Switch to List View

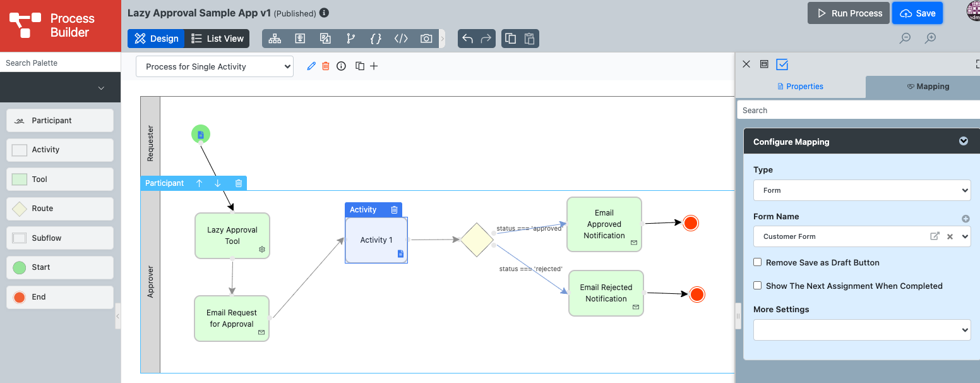217,39
